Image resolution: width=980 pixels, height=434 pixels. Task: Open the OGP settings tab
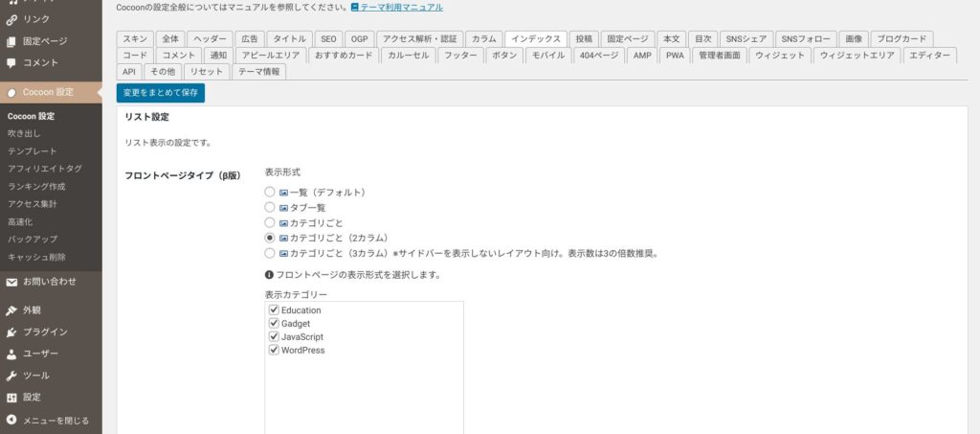pyautogui.click(x=360, y=38)
